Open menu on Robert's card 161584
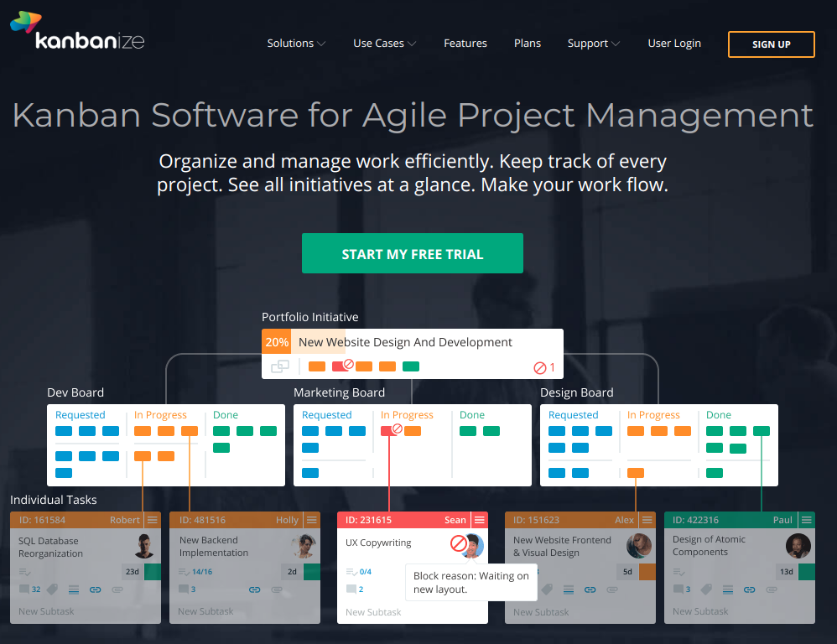The image size is (837, 644). pyautogui.click(x=153, y=520)
